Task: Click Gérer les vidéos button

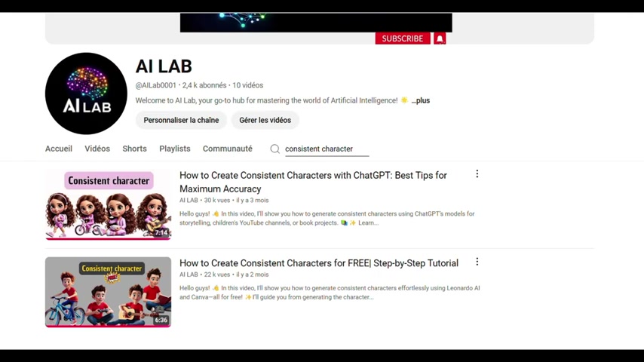Action: [x=265, y=121]
